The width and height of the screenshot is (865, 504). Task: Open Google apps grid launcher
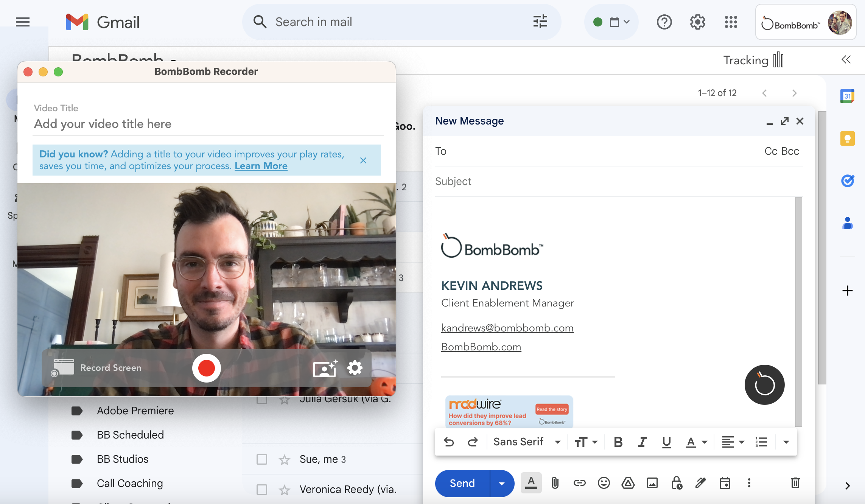coord(731,22)
